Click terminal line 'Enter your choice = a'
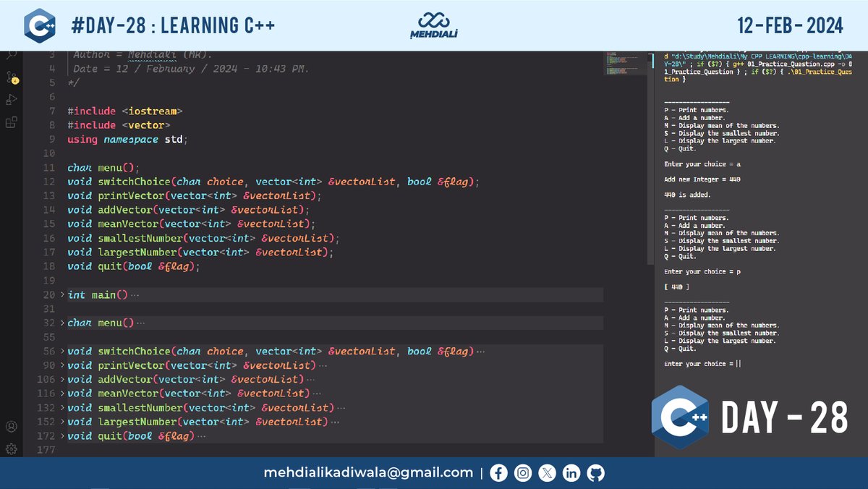868x489 pixels. tap(702, 164)
